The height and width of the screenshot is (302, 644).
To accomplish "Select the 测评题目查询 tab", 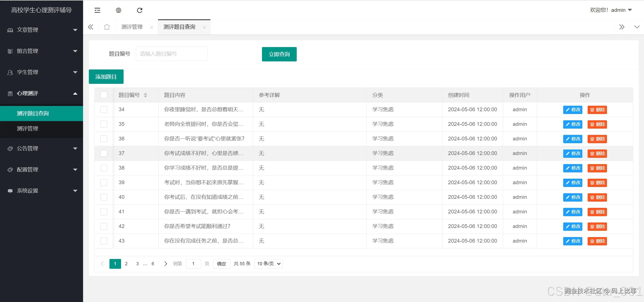I will pos(179,27).
